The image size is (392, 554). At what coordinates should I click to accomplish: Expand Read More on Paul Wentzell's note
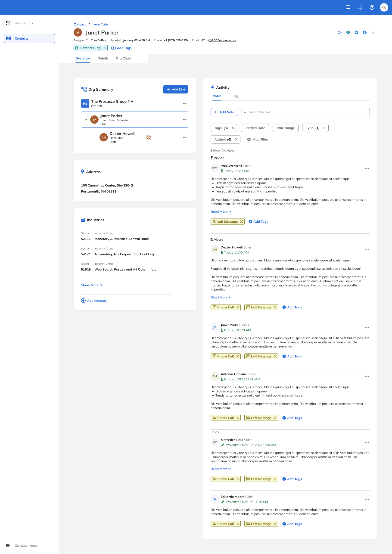(x=221, y=212)
